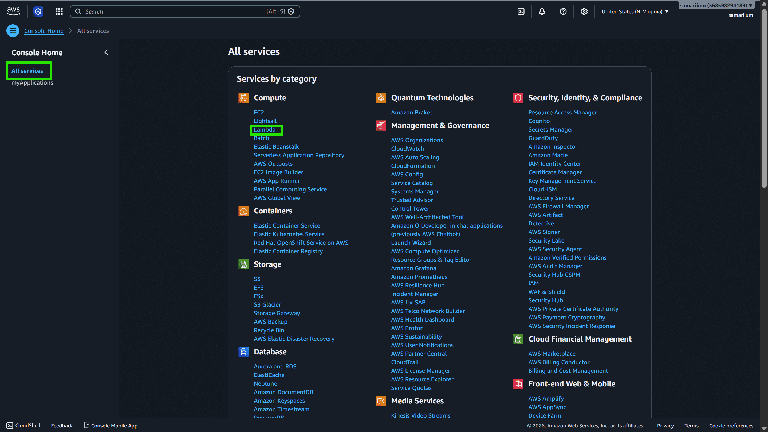Open the Batch service
This screenshot has height=432, width=768.
(x=262, y=138)
